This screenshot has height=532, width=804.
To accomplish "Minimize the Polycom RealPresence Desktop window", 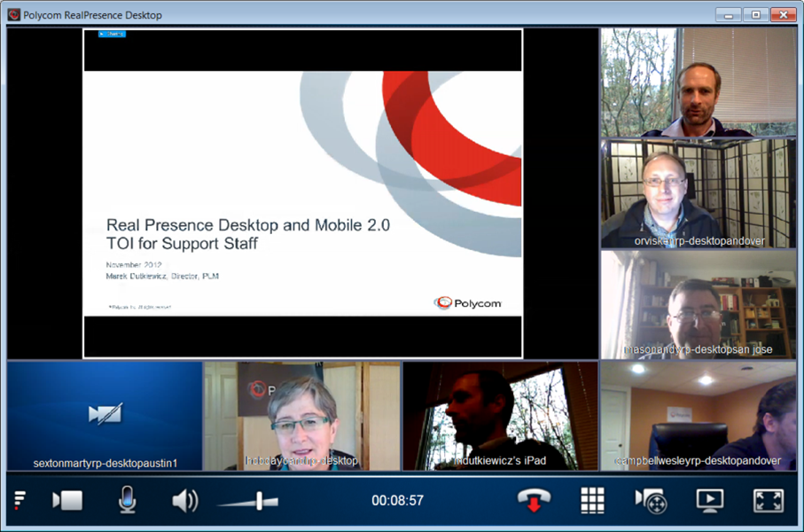I will pos(729,15).
